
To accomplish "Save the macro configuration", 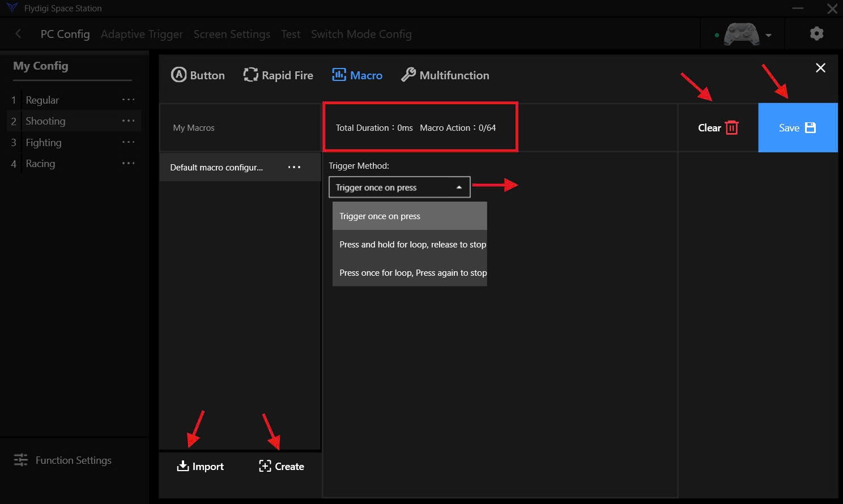I will (798, 127).
